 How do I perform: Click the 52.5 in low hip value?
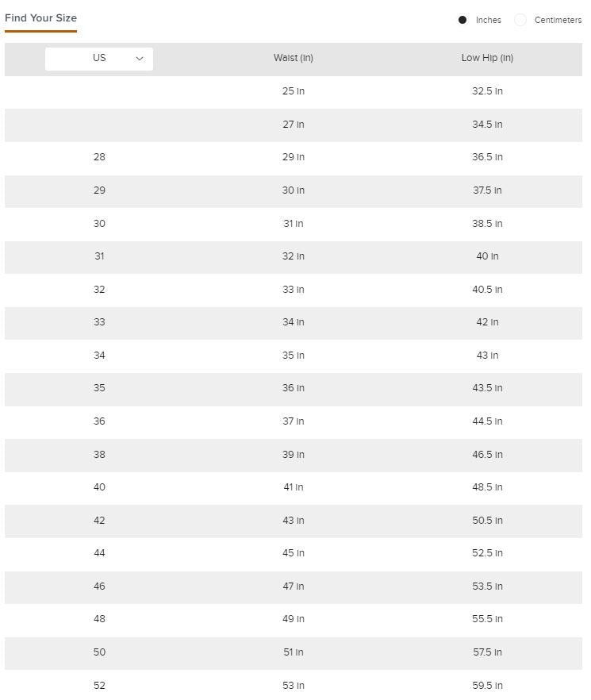(487, 553)
